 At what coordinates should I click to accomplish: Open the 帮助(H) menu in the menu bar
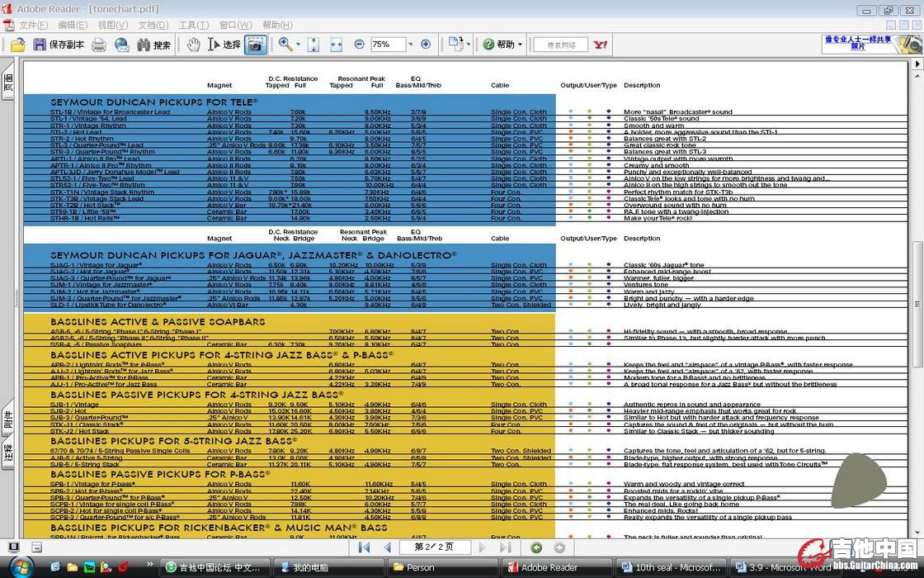click(277, 26)
